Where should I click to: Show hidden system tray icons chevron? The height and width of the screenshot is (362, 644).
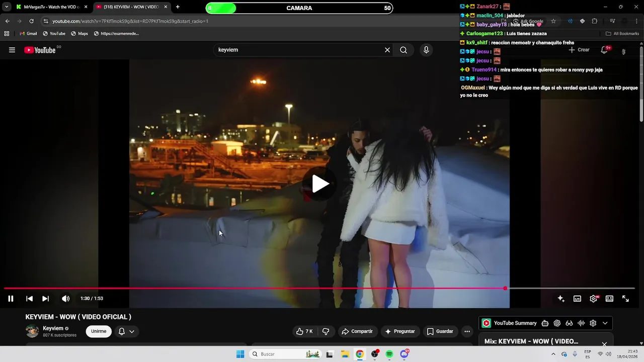553,354
